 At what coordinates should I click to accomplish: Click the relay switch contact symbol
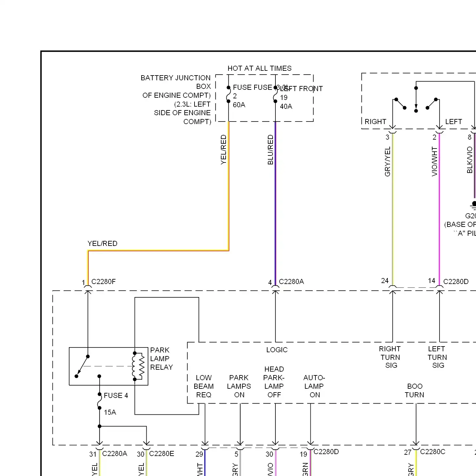[88, 367]
